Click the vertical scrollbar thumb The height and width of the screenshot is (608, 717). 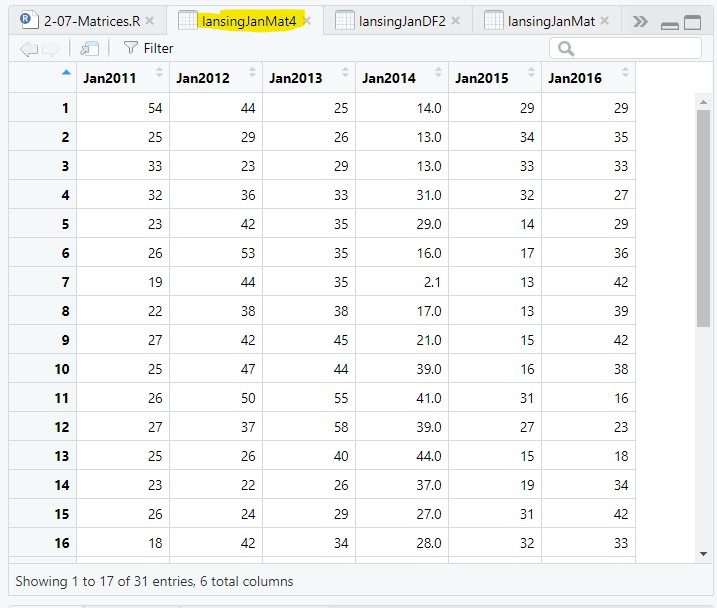(703, 219)
